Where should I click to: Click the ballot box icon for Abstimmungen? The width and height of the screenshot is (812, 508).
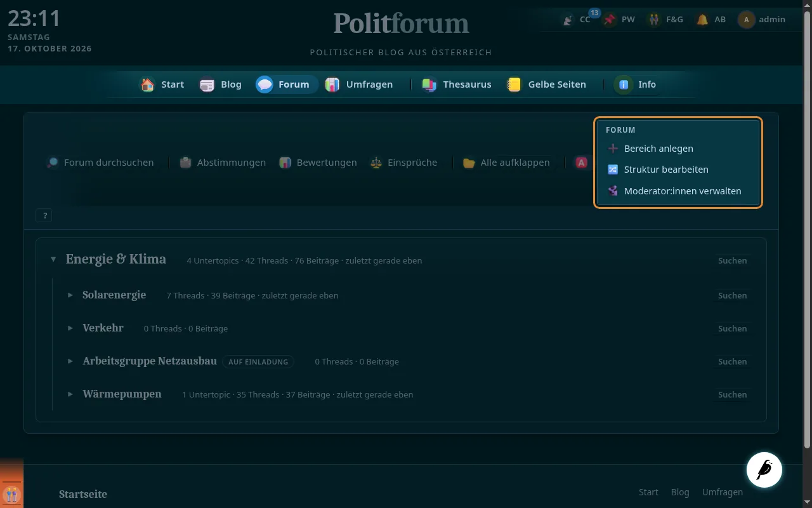pos(185,163)
